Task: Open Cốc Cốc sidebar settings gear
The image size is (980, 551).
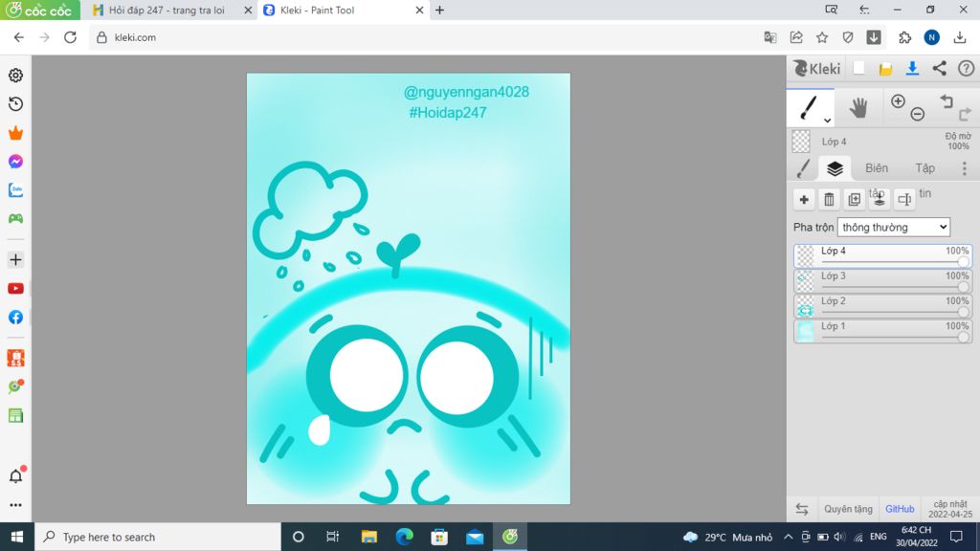Action: 15,75
